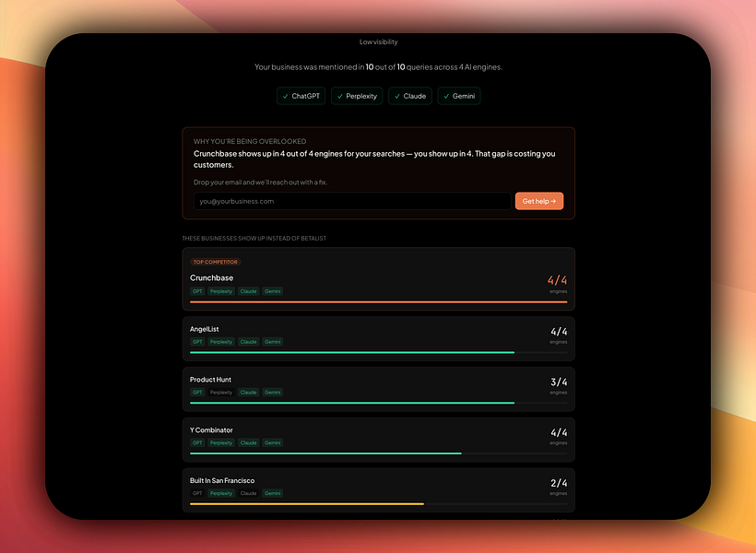Image resolution: width=756 pixels, height=553 pixels.
Task: Click the dimmed Claude tag under Built In San Francisco
Action: [248, 493]
